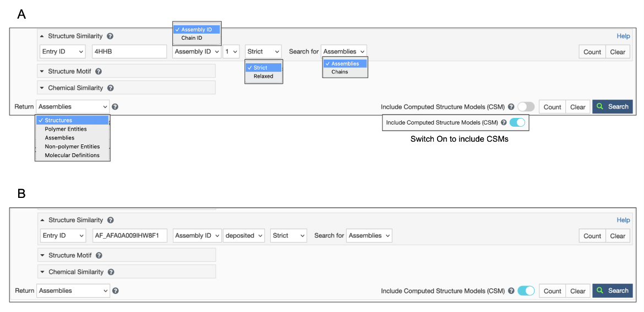This screenshot has height=312, width=644.
Task: Enable the switched-off CSM toggle in panel A
Action: (x=526, y=107)
